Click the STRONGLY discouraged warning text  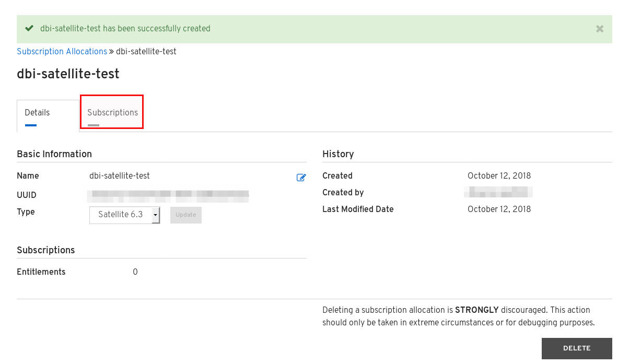458,316
